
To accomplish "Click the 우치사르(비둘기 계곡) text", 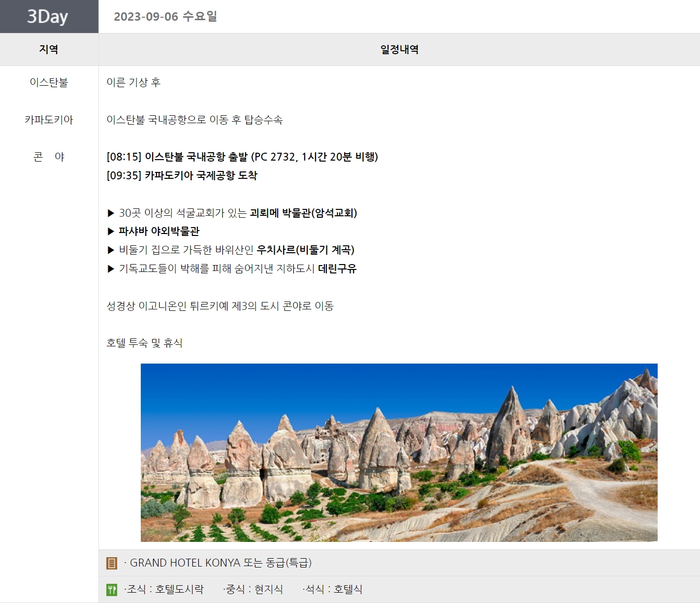I will [305, 250].
